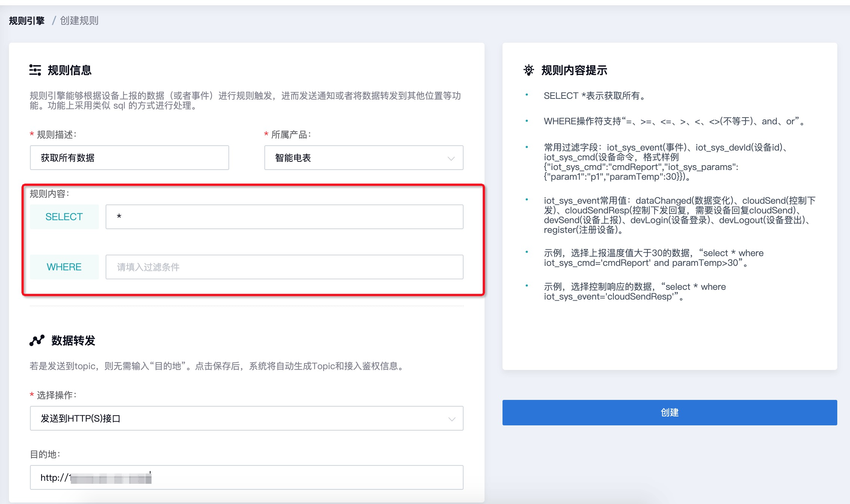The image size is (850, 504).
Task: Click the 创建规则 breadcrumb text
Action: point(79,21)
